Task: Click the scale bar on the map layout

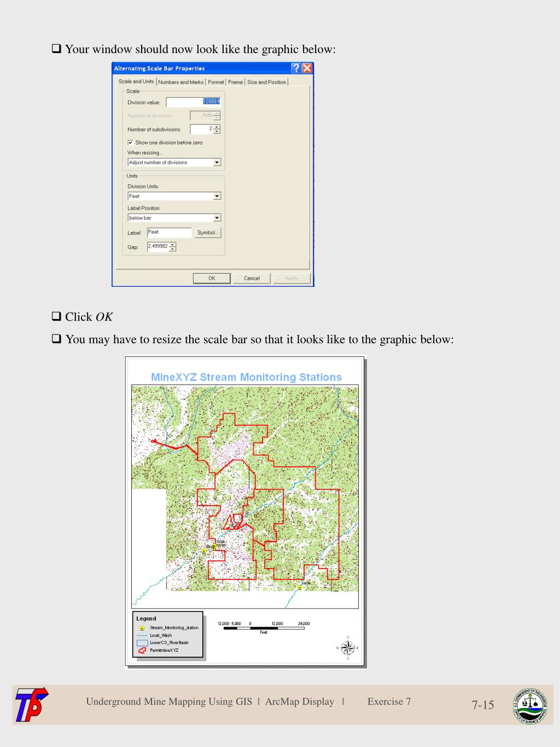Action: (264, 628)
